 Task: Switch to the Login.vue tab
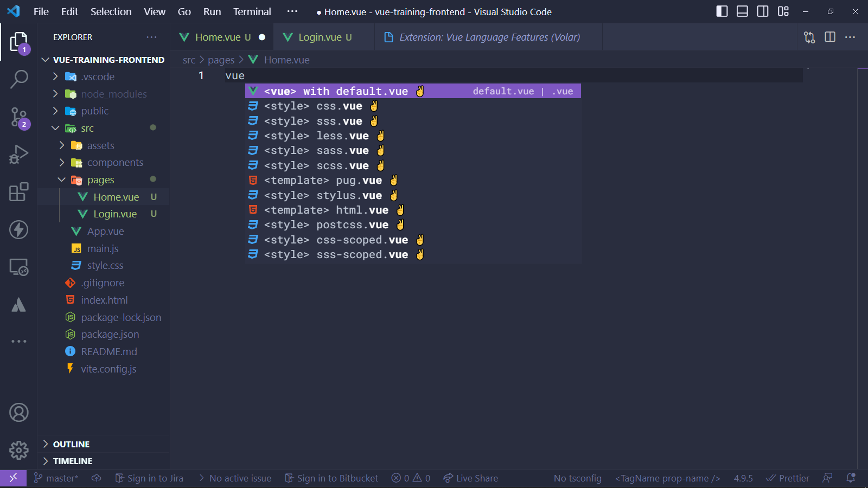click(324, 37)
